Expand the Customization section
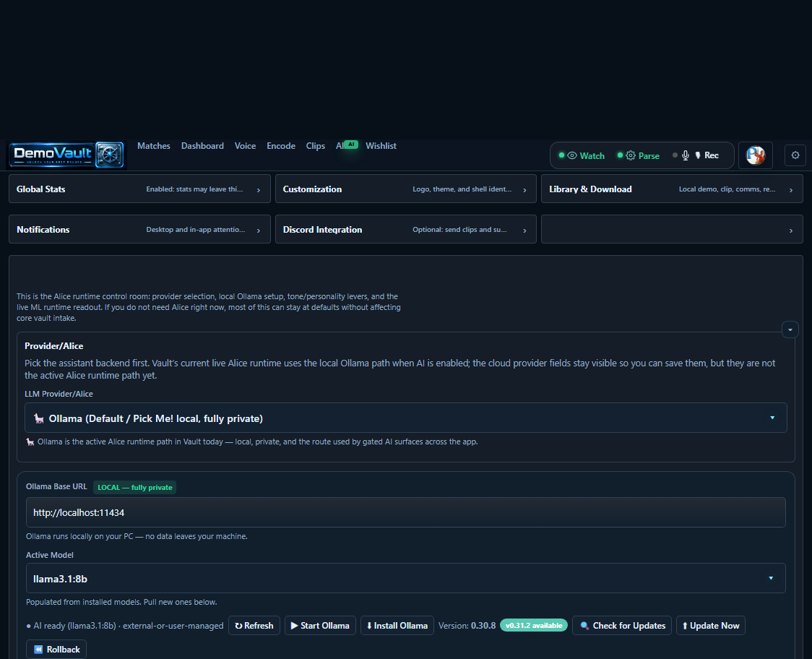The height and width of the screenshot is (659, 812). [x=405, y=189]
